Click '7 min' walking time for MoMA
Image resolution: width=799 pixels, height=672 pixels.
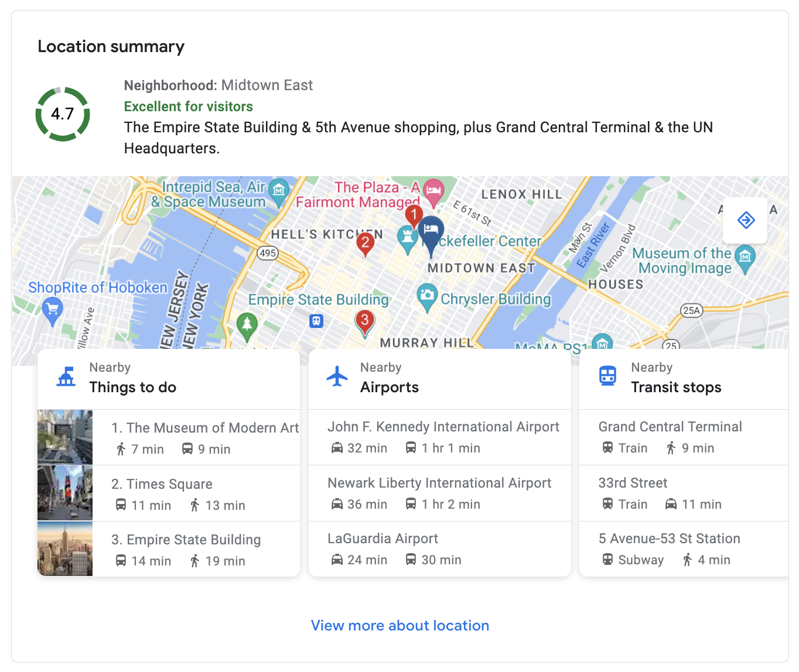pos(148,449)
